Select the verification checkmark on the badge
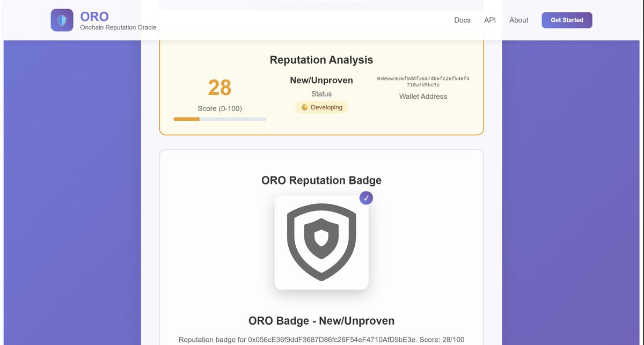This screenshot has width=644, height=345. pyautogui.click(x=366, y=198)
